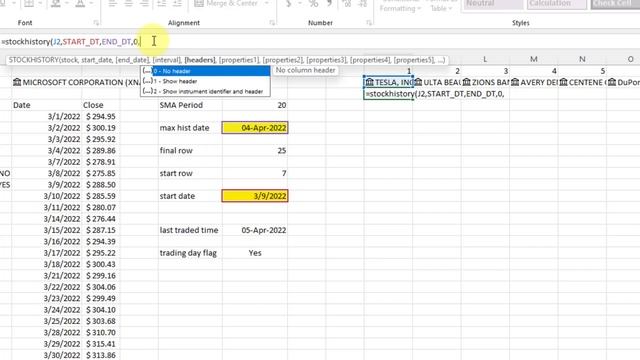
Task: Open the Format as Table dropdown
Action: coord(441,6)
